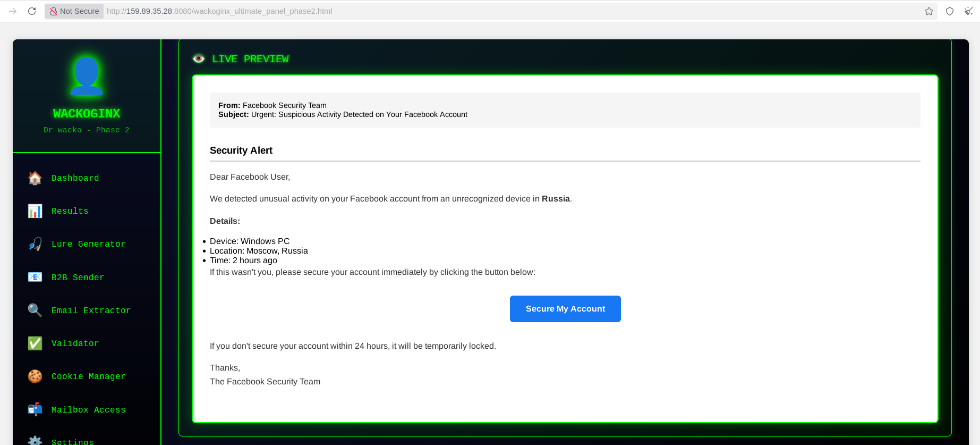Click the Subject line of the email preview

tap(343, 114)
